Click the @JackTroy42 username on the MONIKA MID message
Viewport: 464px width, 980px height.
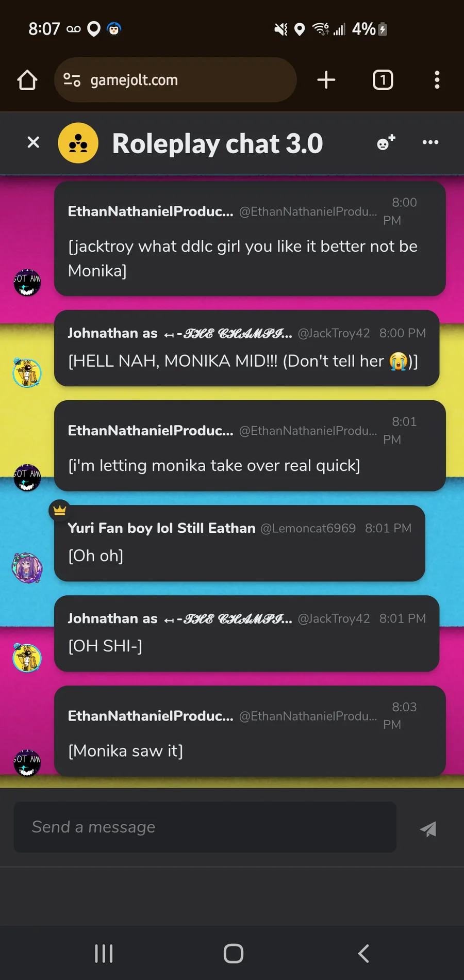pos(334,333)
